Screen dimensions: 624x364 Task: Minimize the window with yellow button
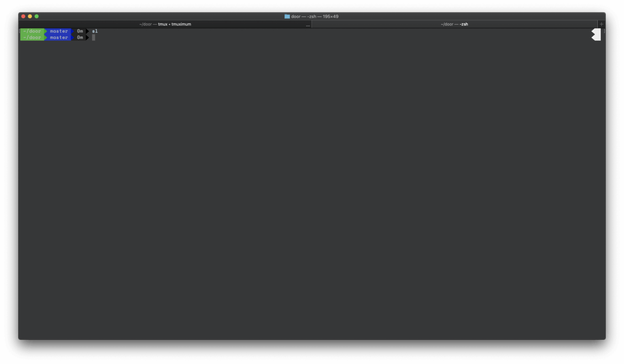[30, 16]
